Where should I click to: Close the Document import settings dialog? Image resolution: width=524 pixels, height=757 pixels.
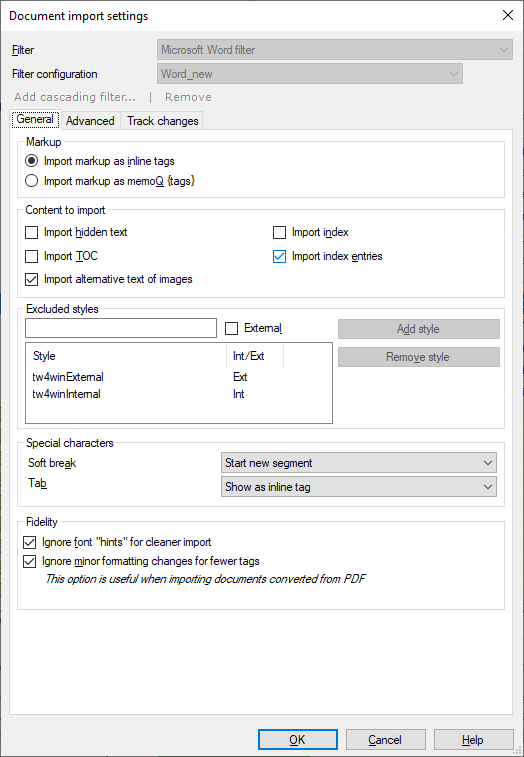tap(508, 15)
